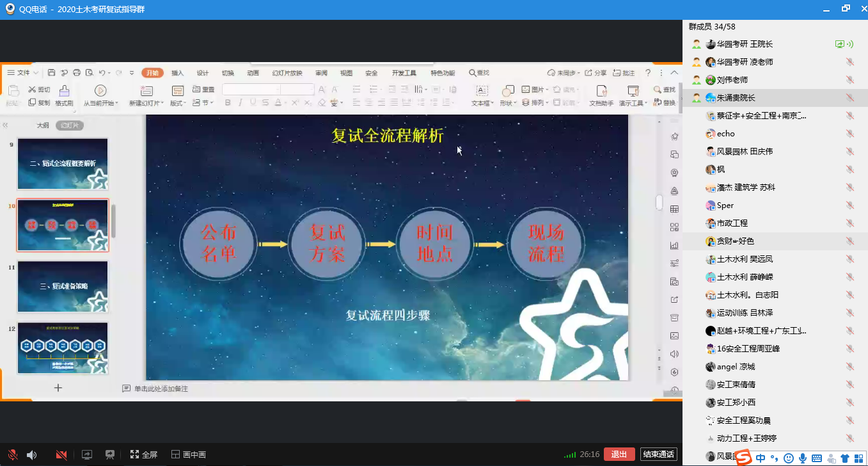Viewport: 868px width, 466px height.
Task: Click the End Call (结束通话) button
Action: [x=658, y=454]
